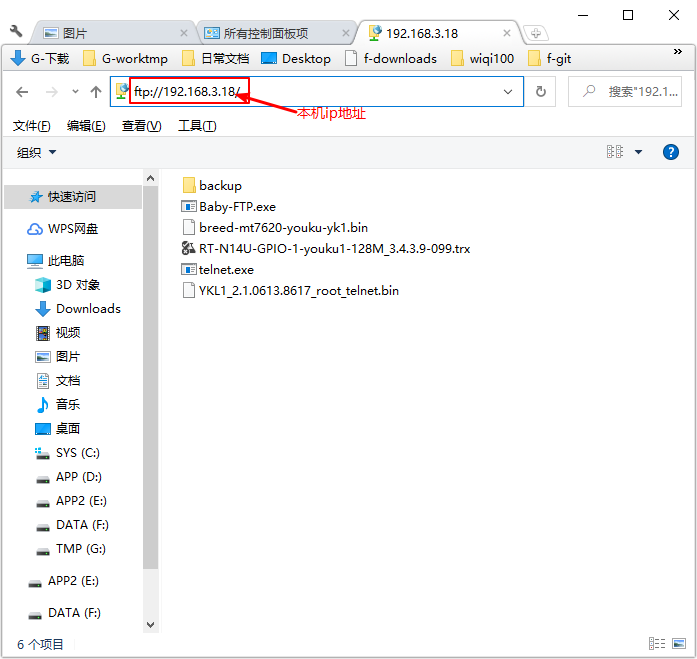
Task: Select TMP (G:) drive
Action: pos(70,549)
